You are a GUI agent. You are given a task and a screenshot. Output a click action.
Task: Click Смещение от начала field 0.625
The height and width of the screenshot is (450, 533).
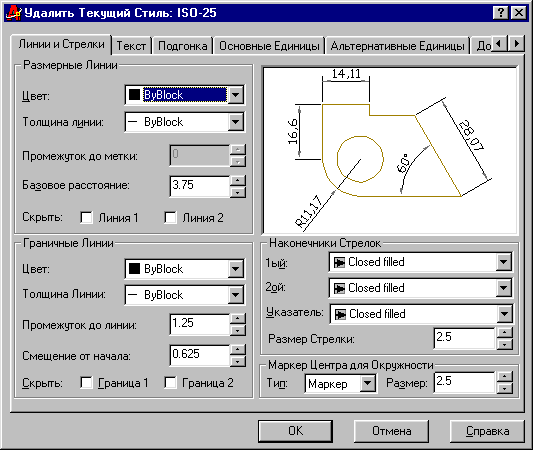point(200,355)
